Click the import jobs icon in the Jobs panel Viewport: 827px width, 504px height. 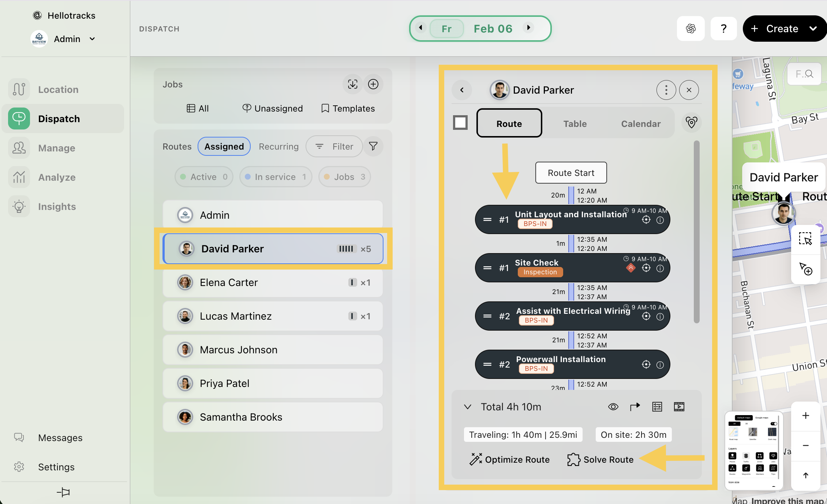(352, 84)
